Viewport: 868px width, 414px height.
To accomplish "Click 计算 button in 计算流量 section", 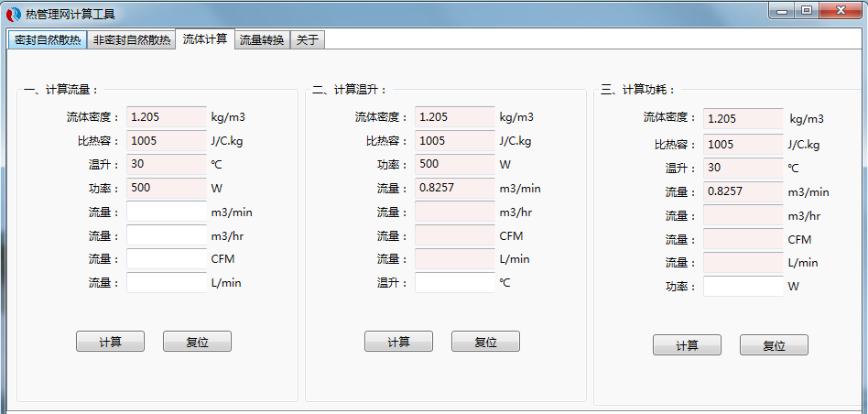I will 110,342.
